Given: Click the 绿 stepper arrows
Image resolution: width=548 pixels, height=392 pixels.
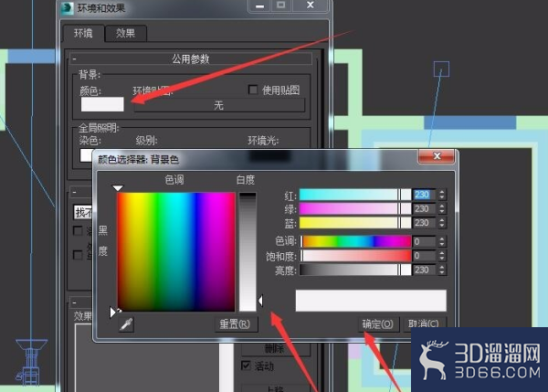Looking at the screenshot, I should tap(442, 208).
